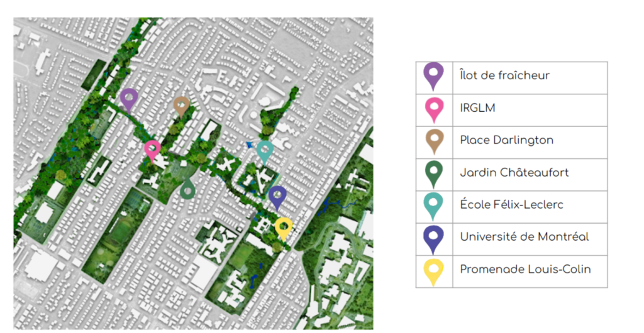Select the 'Université de Montréal' legend text
The height and width of the screenshot is (333, 644).
coord(524,237)
